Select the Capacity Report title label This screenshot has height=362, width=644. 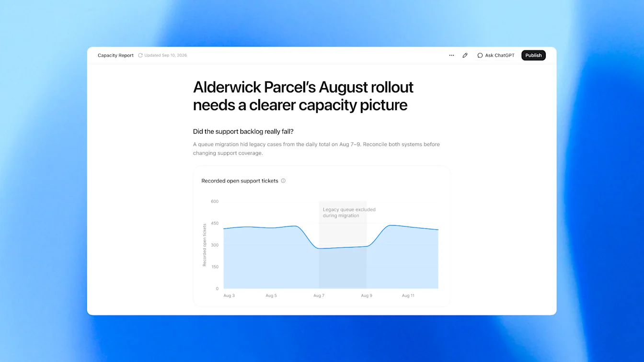115,56
